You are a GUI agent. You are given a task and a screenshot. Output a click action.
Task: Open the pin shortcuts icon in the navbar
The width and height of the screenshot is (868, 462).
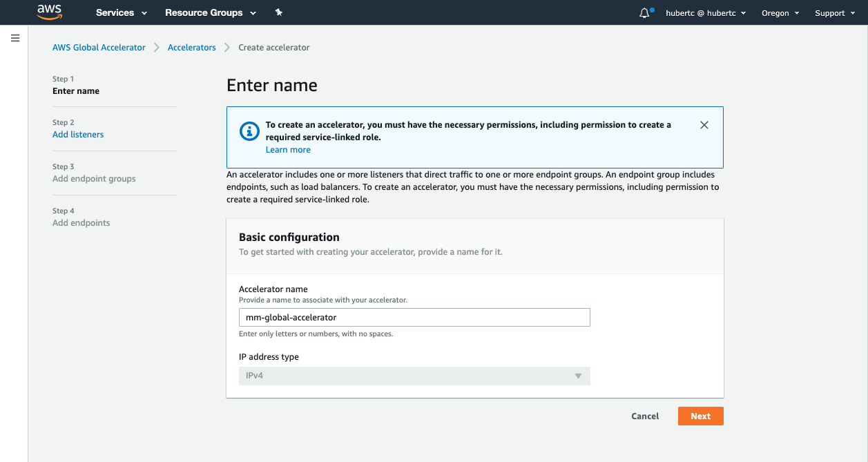279,12
